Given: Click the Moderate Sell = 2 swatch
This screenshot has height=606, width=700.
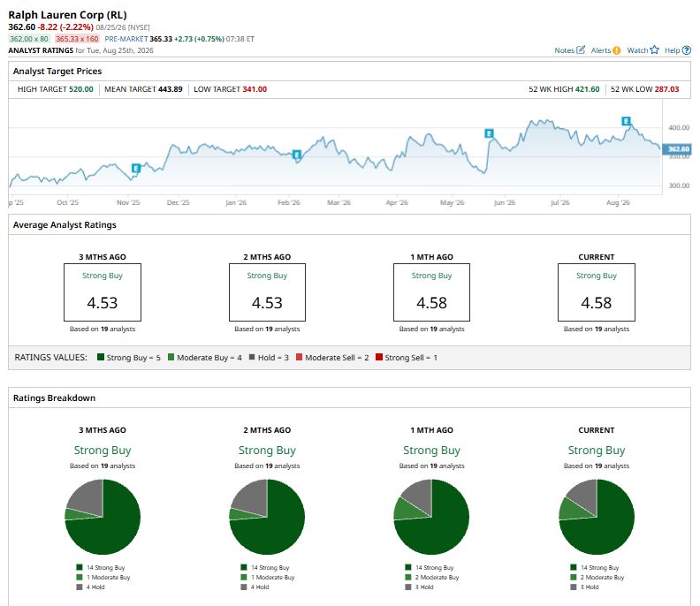Looking at the screenshot, I should coord(299,357).
